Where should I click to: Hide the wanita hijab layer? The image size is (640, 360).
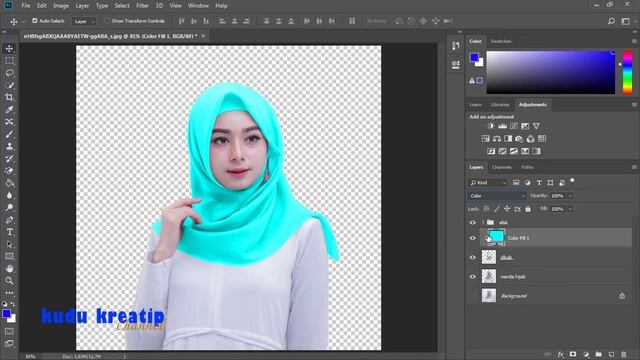pyautogui.click(x=473, y=277)
